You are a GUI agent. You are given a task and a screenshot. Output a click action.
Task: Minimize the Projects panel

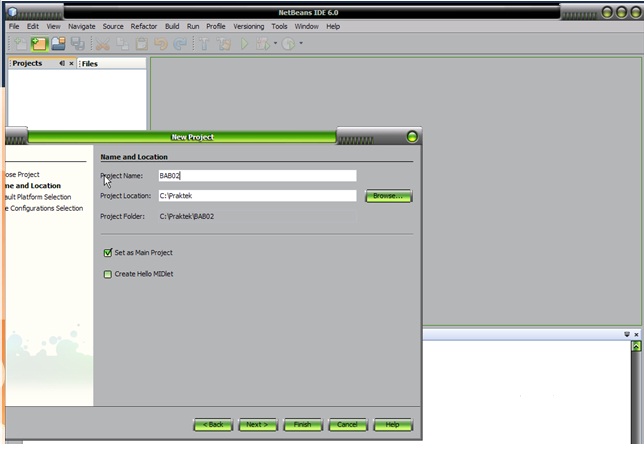[x=62, y=63]
